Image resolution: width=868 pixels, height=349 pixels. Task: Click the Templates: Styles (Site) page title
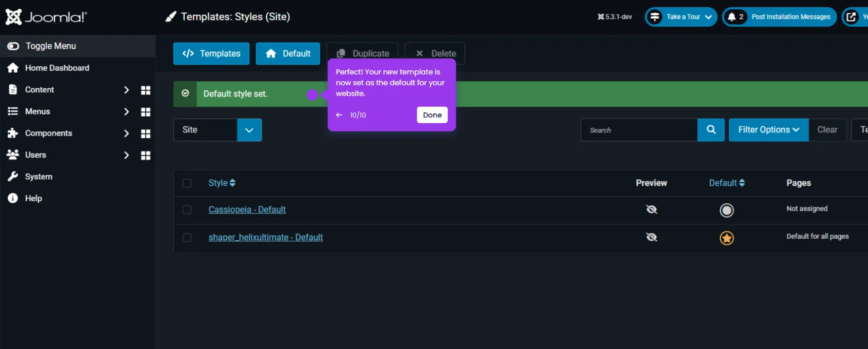click(x=235, y=16)
